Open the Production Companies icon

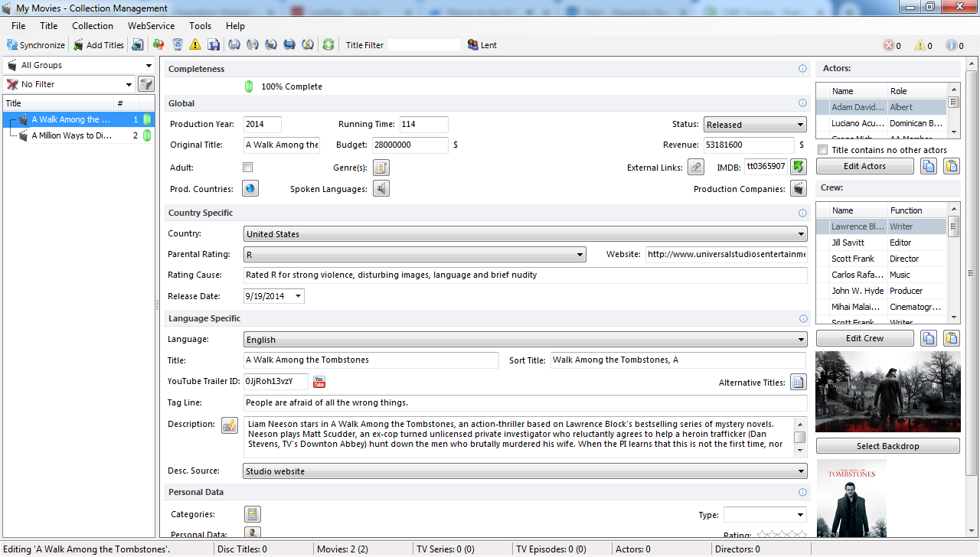[x=799, y=188]
